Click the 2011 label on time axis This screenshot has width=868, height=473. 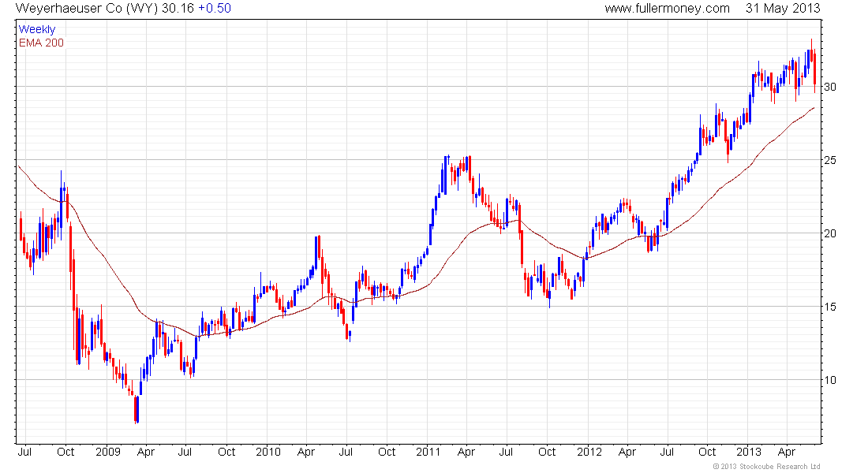pyautogui.click(x=428, y=452)
